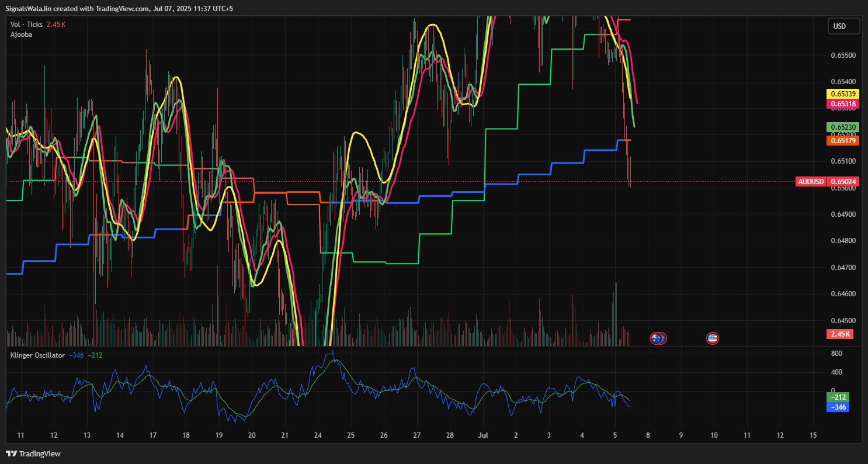Screen dimensions: 868x464
Task: Click the 'Jul' label on the time axis
Action: [x=482, y=435]
